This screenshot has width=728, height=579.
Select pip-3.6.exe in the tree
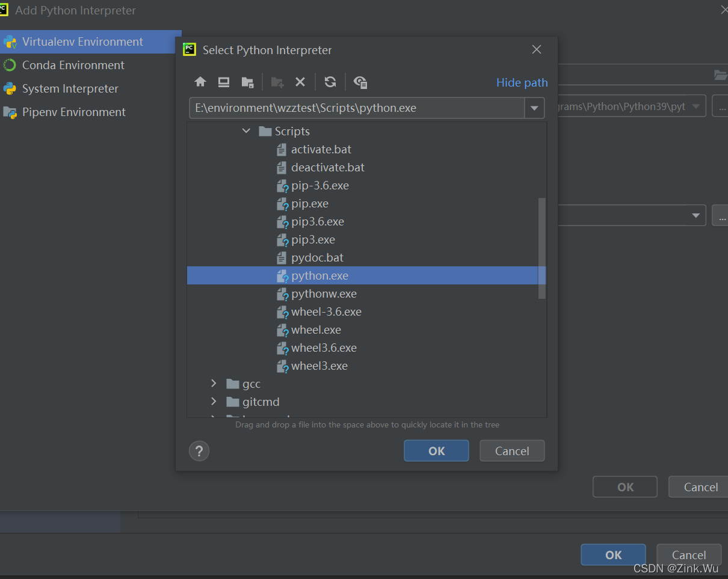[x=320, y=185]
